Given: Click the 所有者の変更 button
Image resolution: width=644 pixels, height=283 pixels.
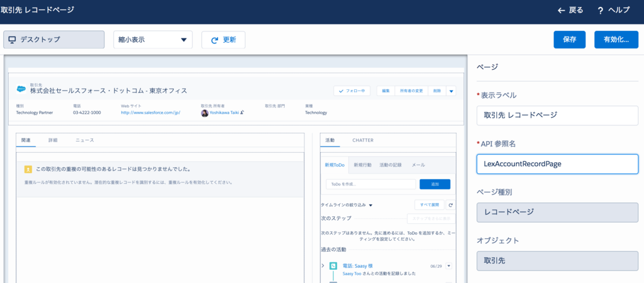Looking at the screenshot, I should (411, 91).
